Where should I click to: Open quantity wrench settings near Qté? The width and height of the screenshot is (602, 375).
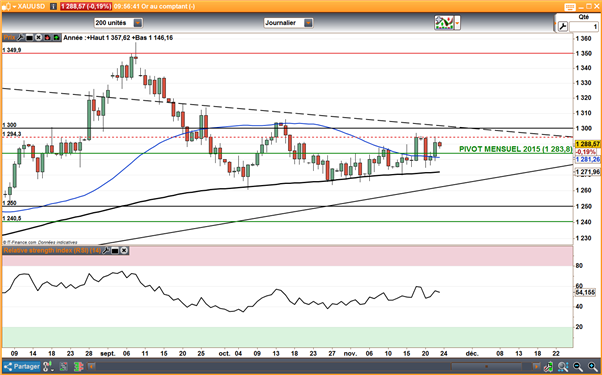[562, 26]
